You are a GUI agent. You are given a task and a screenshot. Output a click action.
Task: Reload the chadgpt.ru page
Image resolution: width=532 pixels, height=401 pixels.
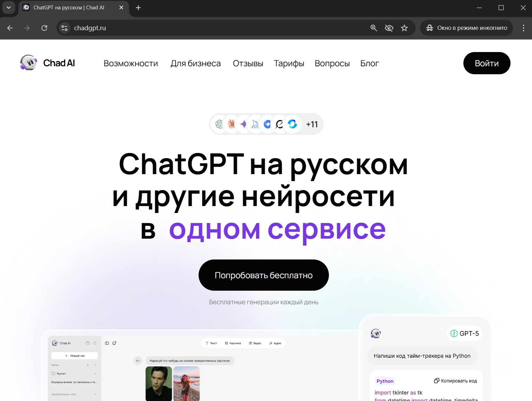click(44, 28)
